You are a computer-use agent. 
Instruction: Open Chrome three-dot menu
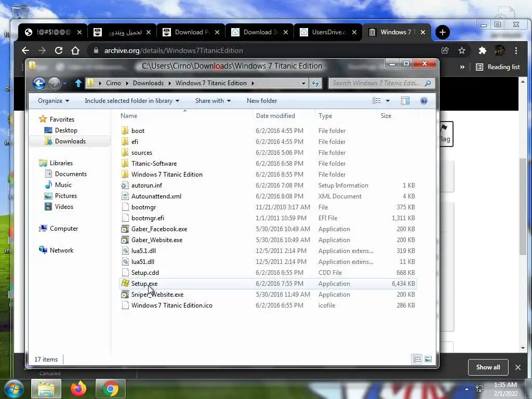click(516, 50)
